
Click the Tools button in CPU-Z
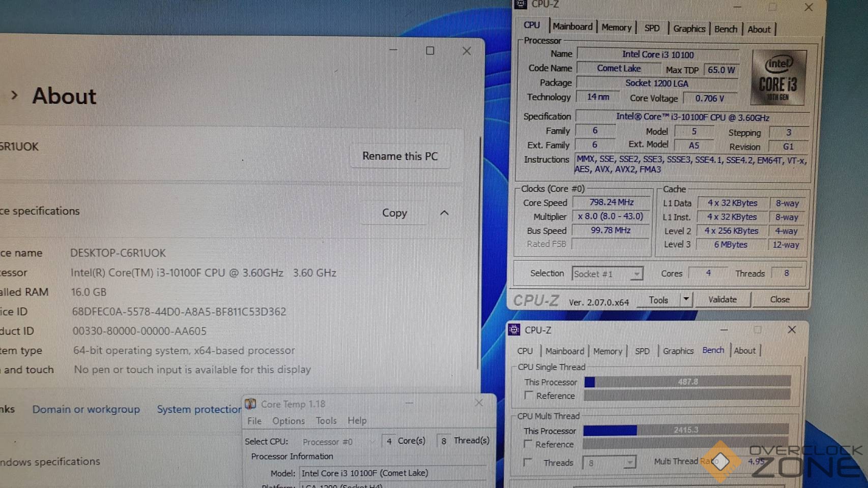[x=658, y=300]
